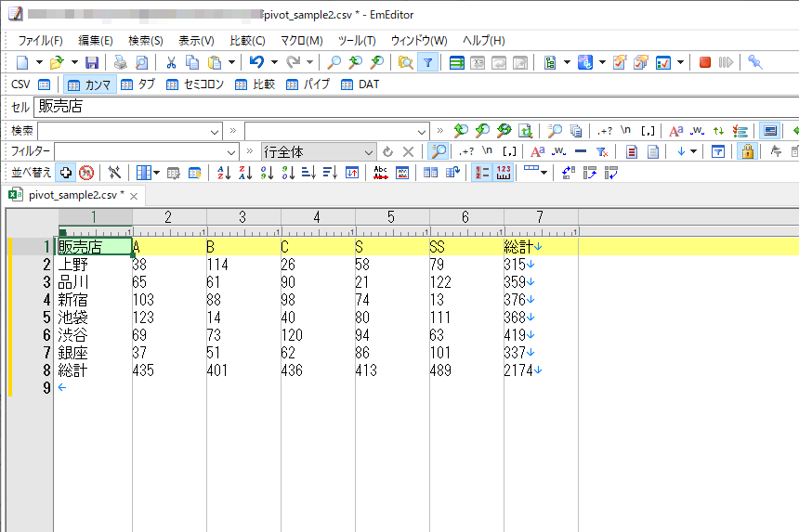This screenshot has height=532, width=799.
Task: Click the red Stop macro icon
Action: tap(705, 62)
